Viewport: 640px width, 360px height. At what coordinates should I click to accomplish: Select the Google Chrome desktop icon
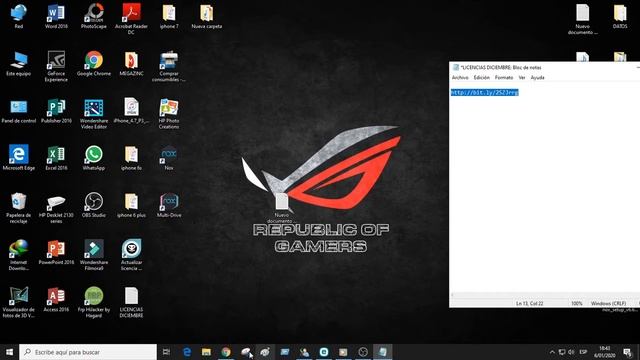[x=94, y=63]
